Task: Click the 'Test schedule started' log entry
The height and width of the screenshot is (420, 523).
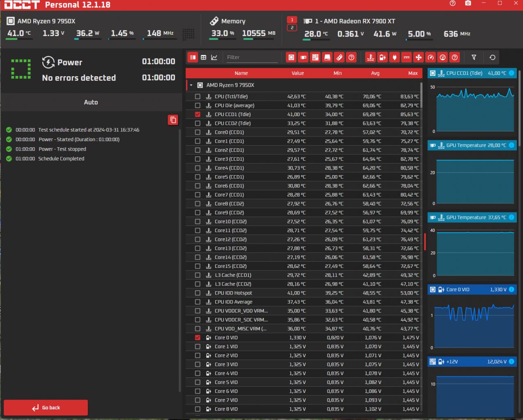Action: (x=89, y=130)
